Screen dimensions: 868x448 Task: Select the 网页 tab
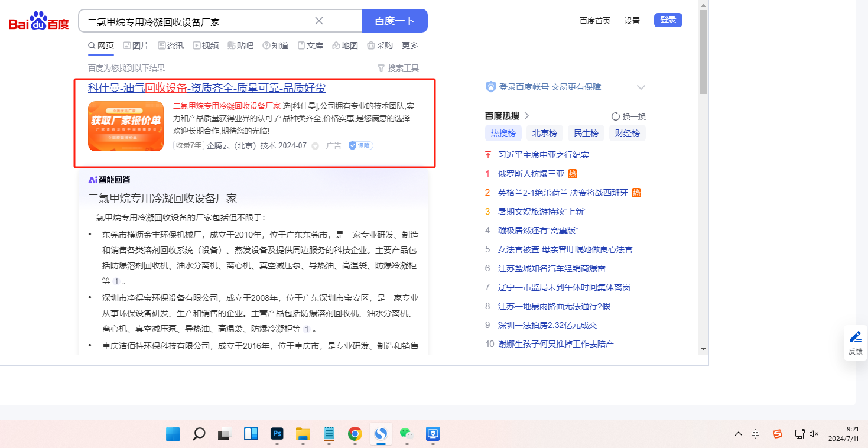click(x=101, y=46)
